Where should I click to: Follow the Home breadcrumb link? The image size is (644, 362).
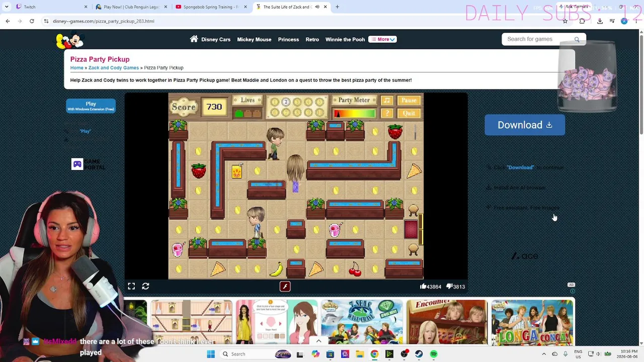[77, 67]
